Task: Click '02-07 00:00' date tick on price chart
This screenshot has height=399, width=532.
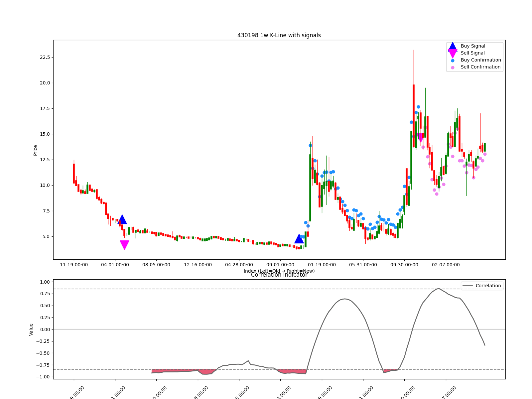Action: tap(446, 265)
